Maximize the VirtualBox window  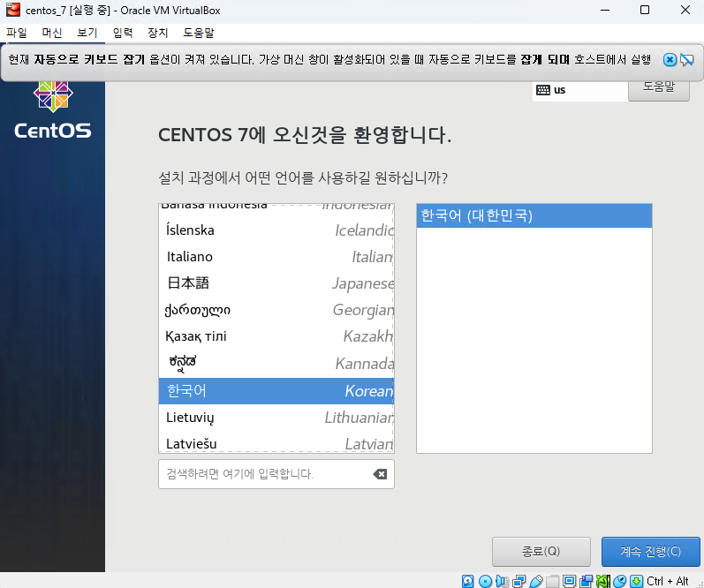click(645, 10)
